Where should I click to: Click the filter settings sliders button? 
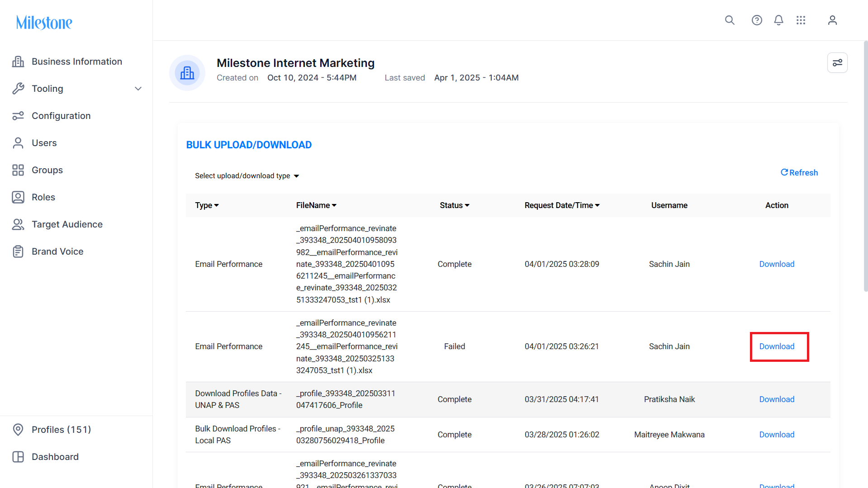click(x=837, y=62)
